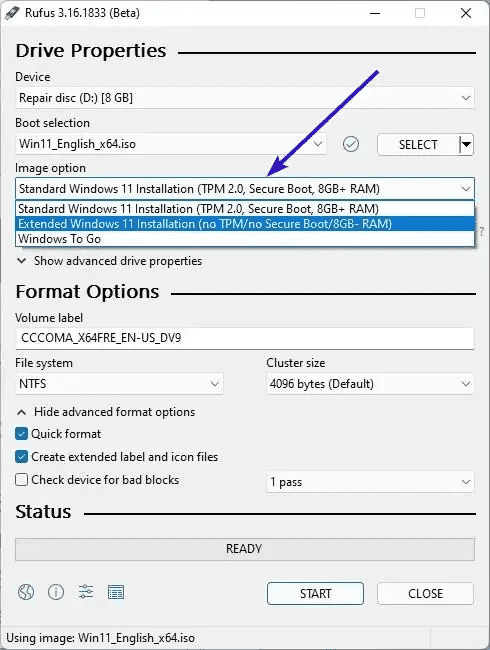The width and height of the screenshot is (490, 650).
Task: Open the About info icon
Action: pyautogui.click(x=56, y=592)
